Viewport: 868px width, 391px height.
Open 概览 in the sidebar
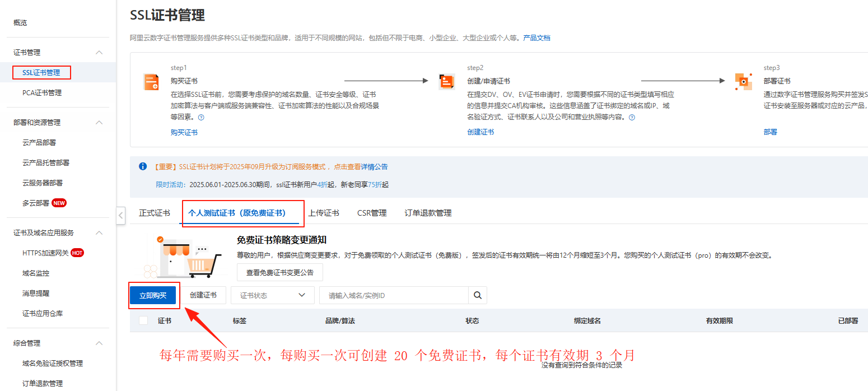(x=20, y=23)
